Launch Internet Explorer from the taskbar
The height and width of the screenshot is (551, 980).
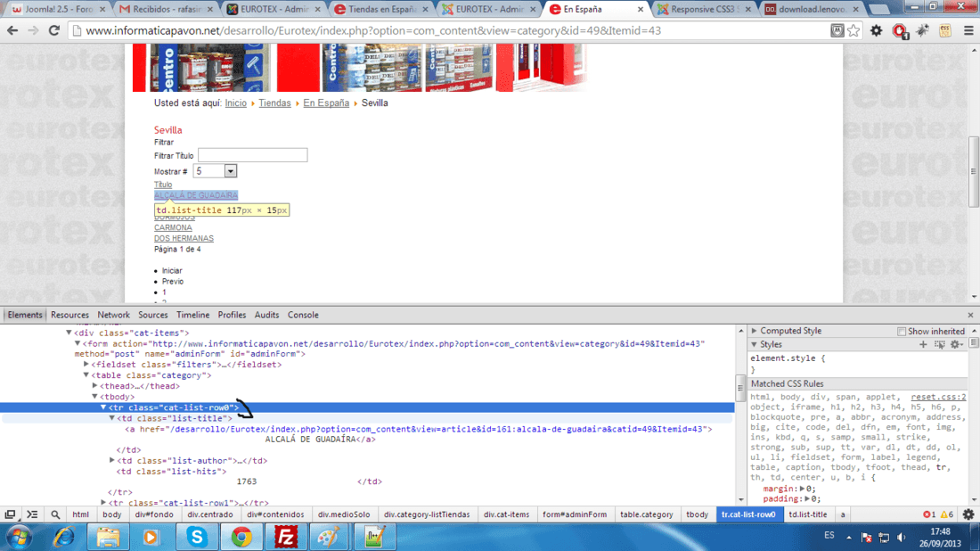(64, 538)
